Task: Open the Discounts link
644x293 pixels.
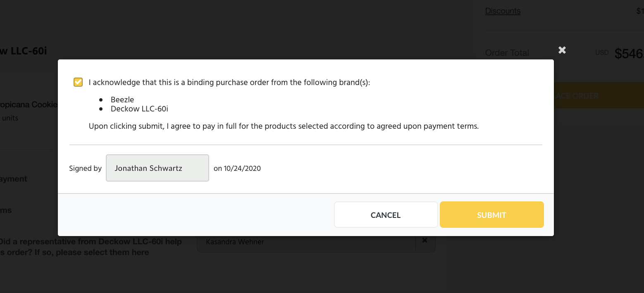Action: pos(503,11)
